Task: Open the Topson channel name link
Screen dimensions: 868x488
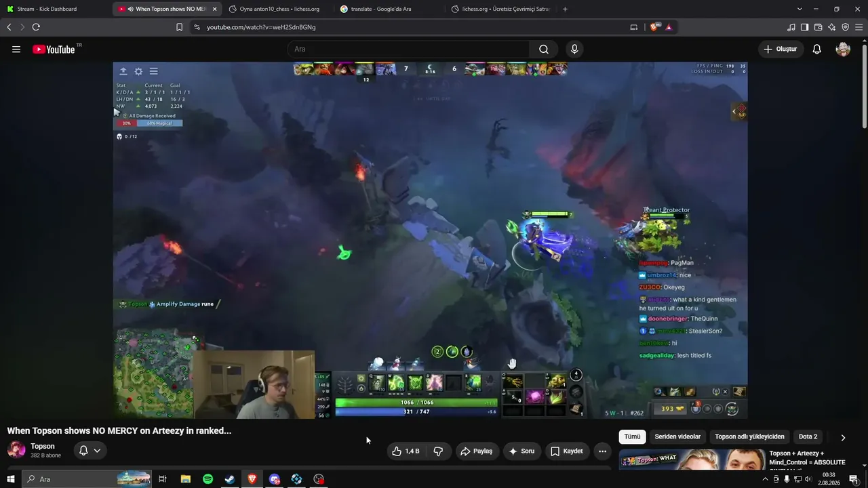Action: 43,446
